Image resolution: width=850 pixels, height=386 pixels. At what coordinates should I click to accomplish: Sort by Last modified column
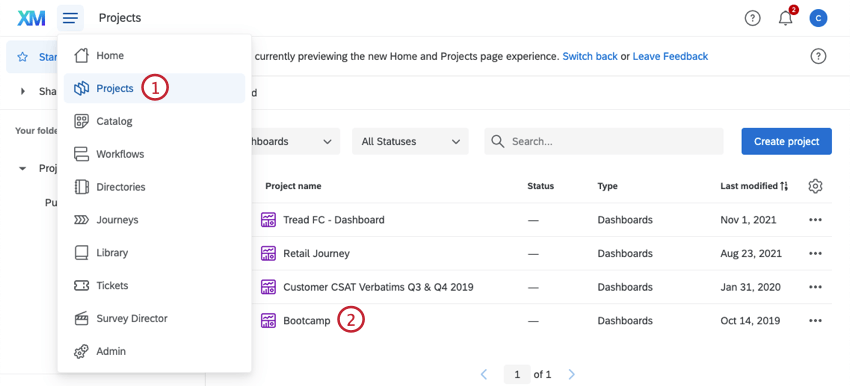pyautogui.click(x=754, y=186)
